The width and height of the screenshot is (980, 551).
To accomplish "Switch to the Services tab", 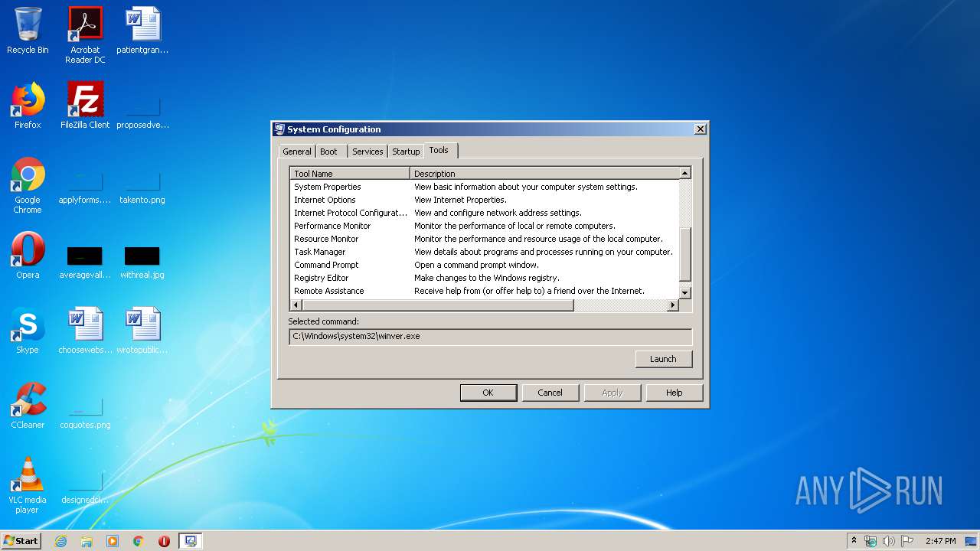I will point(367,152).
